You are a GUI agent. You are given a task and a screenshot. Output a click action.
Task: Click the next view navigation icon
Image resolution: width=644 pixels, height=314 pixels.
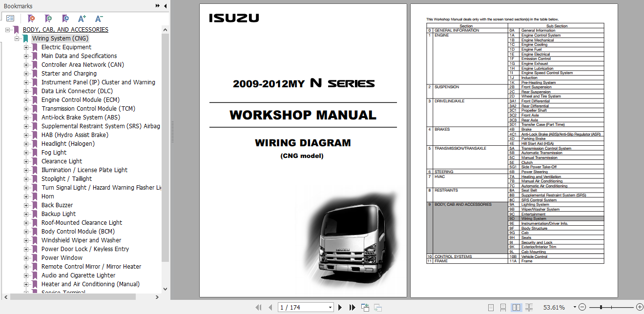[377, 307]
